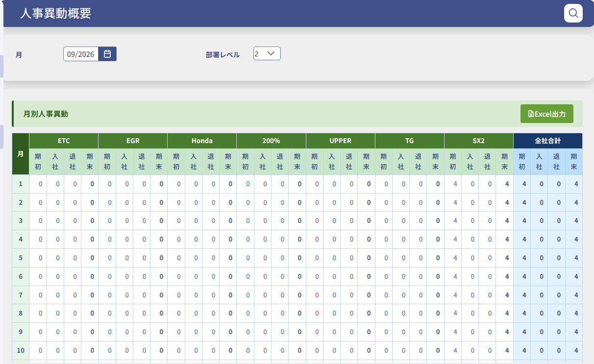Select month row 1 in table
Screen dimensions: 594x364
[297, 184]
